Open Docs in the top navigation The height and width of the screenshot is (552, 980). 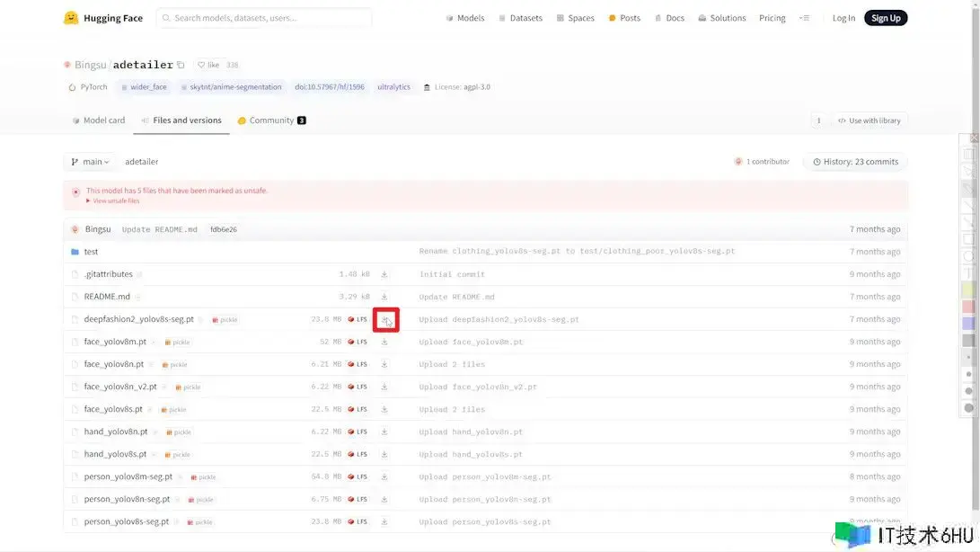pyautogui.click(x=669, y=18)
